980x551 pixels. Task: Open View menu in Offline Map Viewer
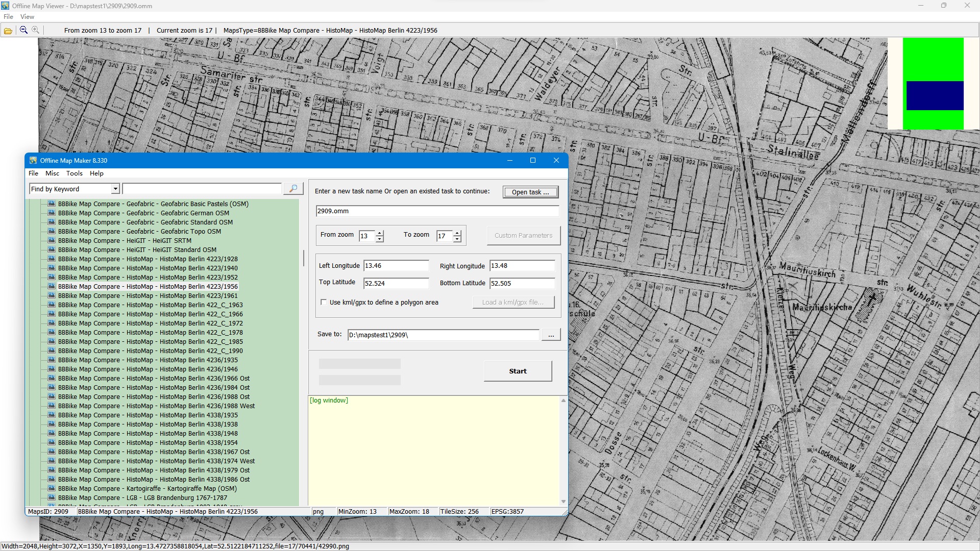click(x=27, y=17)
